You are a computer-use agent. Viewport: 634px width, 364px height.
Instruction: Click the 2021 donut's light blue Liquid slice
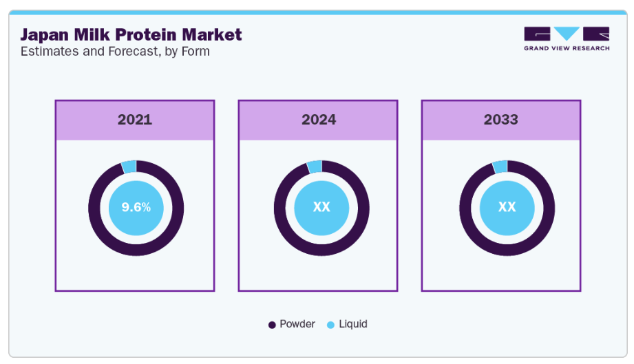click(x=129, y=167)
